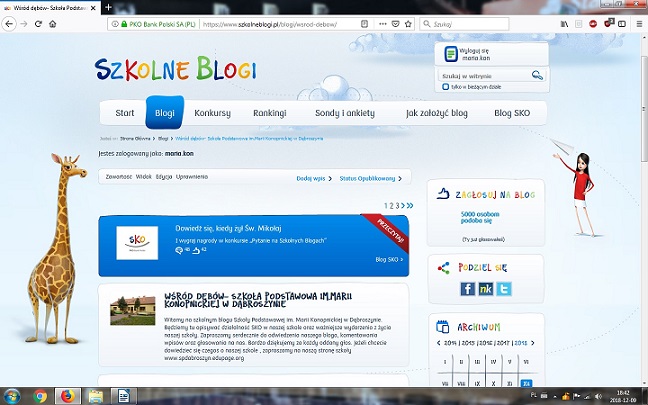Open the Windows Start button

coord(12,396)
